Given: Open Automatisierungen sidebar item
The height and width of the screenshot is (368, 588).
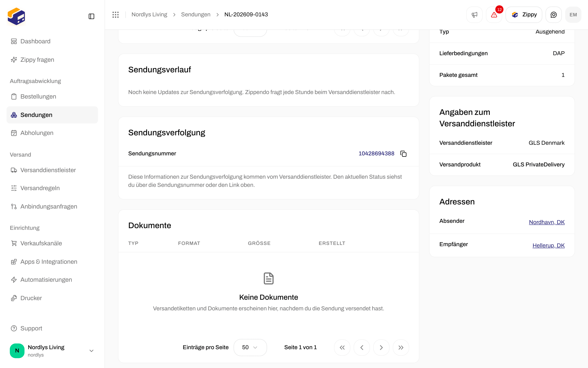Looking at the screenshot, I should click(52, 280).
